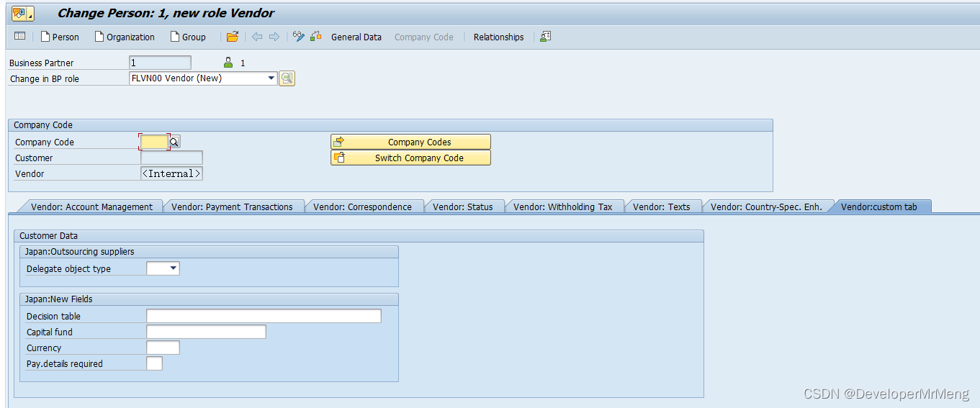980x408 pixels.
Task: Toggle the locator panel icon
Action: pyautogui.click(x=20, y=36)
